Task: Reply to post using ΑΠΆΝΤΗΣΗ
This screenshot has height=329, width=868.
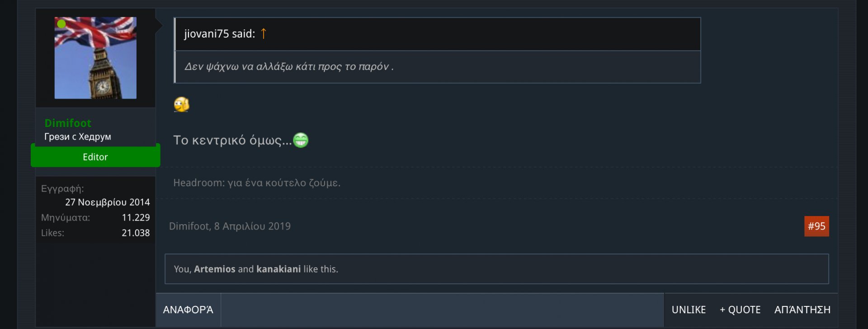Action: [x=802, y=310]
